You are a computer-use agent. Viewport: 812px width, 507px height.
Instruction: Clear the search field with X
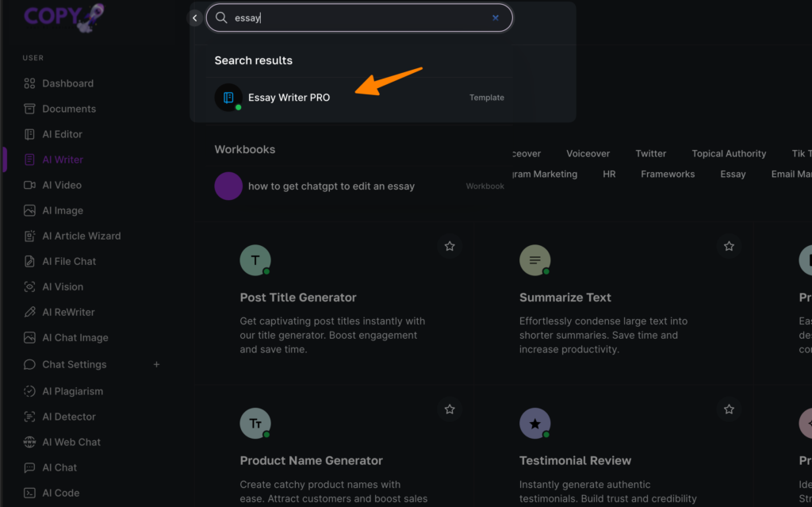[496, 17]
